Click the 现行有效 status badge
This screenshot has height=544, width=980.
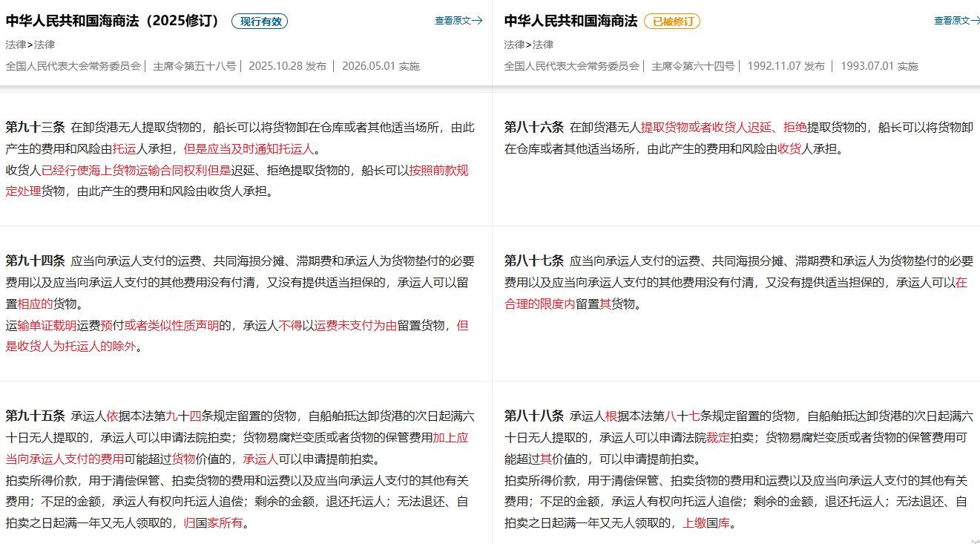[260, 22]
